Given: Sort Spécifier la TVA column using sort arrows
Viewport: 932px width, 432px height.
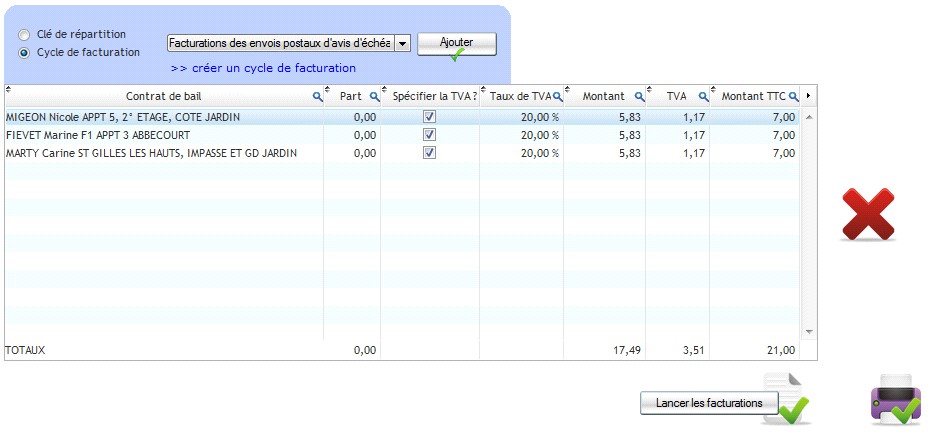Looking at the screenshot, I should [x=385, y=90].
